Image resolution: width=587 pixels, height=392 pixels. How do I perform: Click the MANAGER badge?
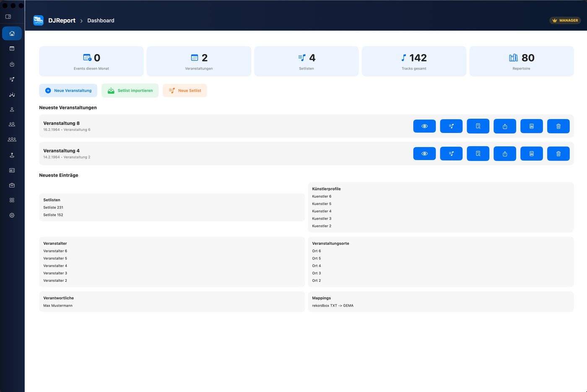click(565, 20)
